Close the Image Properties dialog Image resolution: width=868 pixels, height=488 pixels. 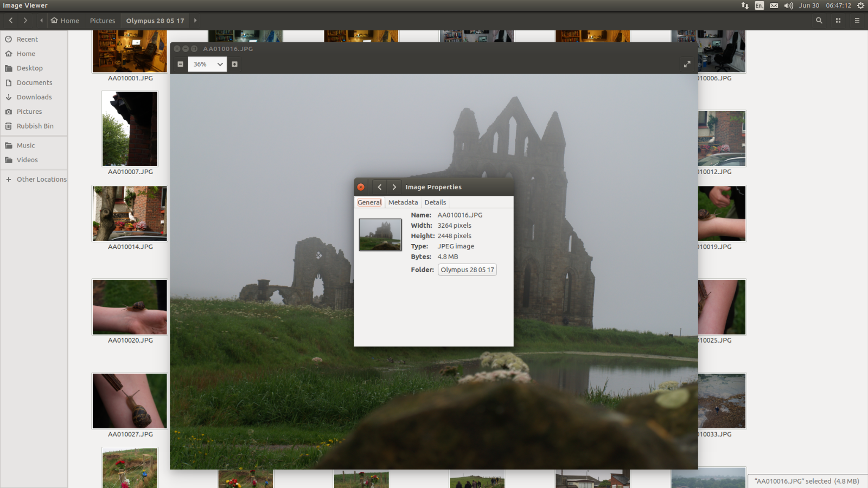(x=361, y=187)
